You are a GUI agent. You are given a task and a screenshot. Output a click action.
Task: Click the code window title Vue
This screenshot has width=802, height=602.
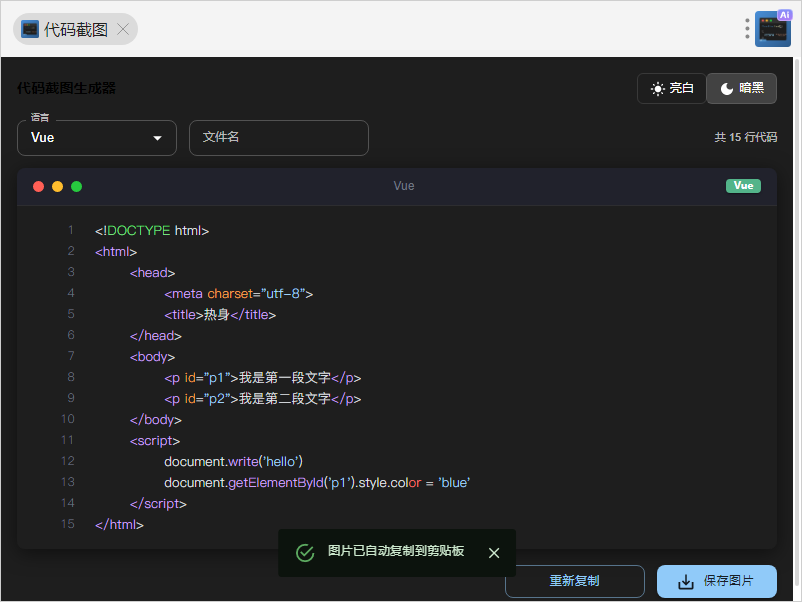click(x=403, y=186)
